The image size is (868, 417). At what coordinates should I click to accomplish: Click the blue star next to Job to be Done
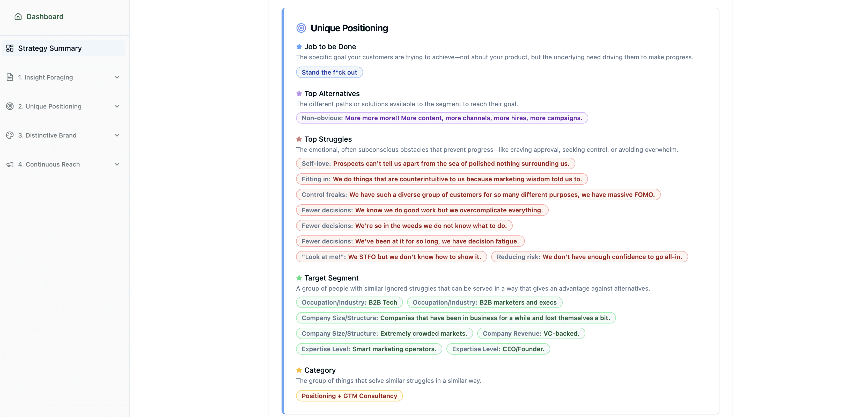(x=299, y=47)
